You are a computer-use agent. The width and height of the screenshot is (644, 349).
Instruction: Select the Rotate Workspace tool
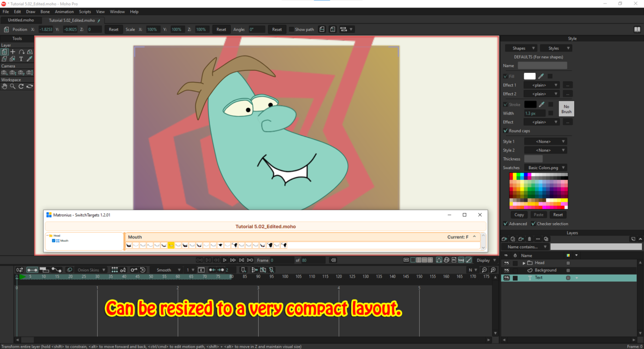pyautogui.click(x=21, y=86)
